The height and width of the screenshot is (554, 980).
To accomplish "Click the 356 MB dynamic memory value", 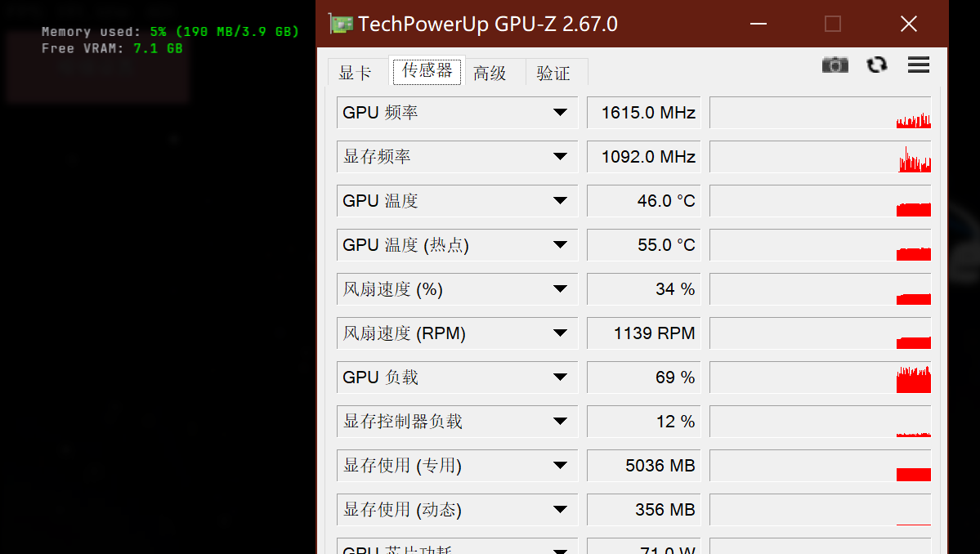I will (644, 510).
